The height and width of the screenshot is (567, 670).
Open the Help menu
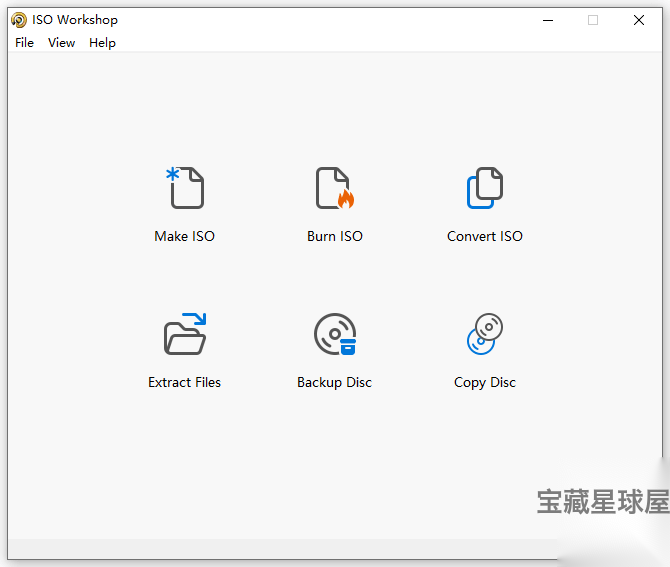103,43
